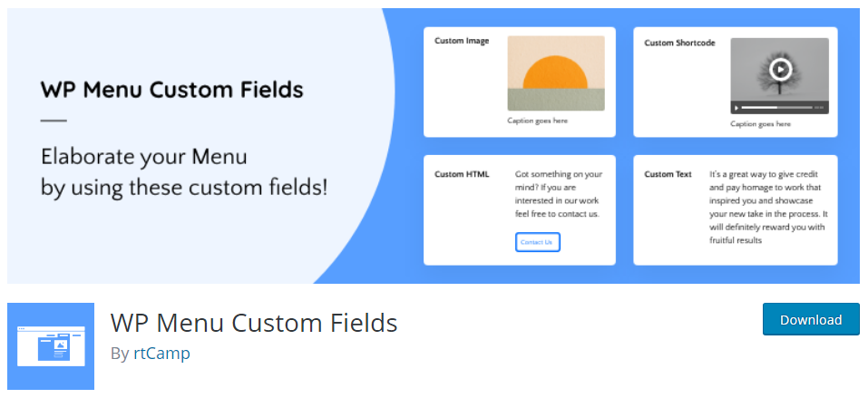Click the video play circle icon
The image size is (868, 398).
click(780, 69)
